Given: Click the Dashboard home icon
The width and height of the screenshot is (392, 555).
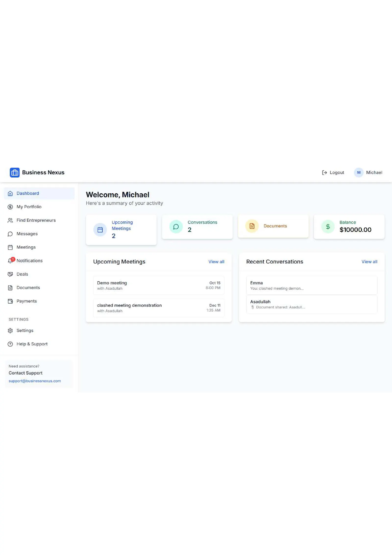Looking at the screenshot, I should click(10, 193).
